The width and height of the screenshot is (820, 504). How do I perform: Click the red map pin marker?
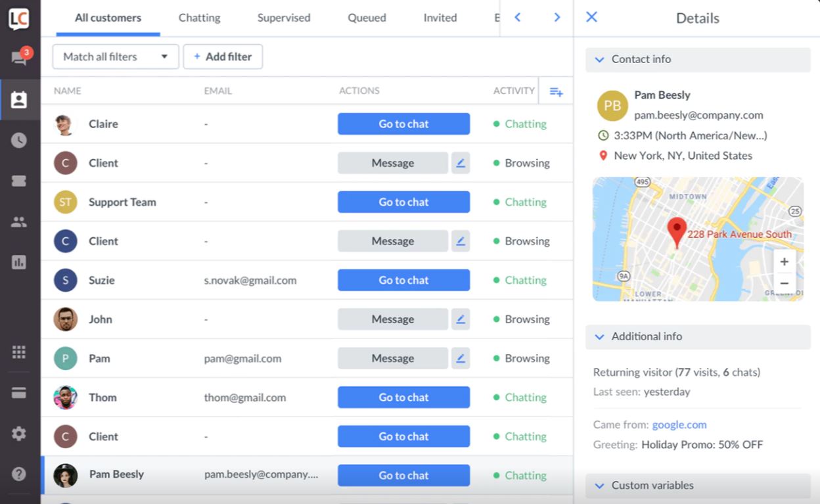[677, 233]
